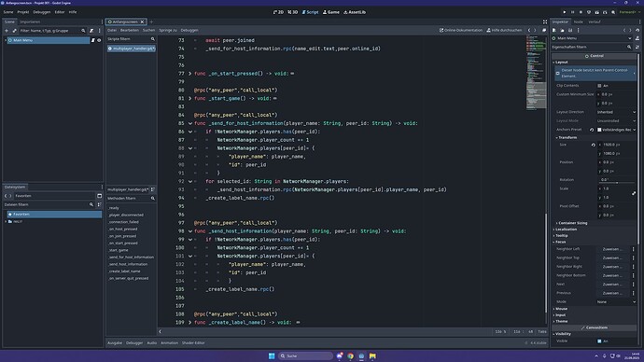The width and height of the screenshot is (644, 362).
Task: Switch to the Game workspace
Action: [x=331, y=12]
